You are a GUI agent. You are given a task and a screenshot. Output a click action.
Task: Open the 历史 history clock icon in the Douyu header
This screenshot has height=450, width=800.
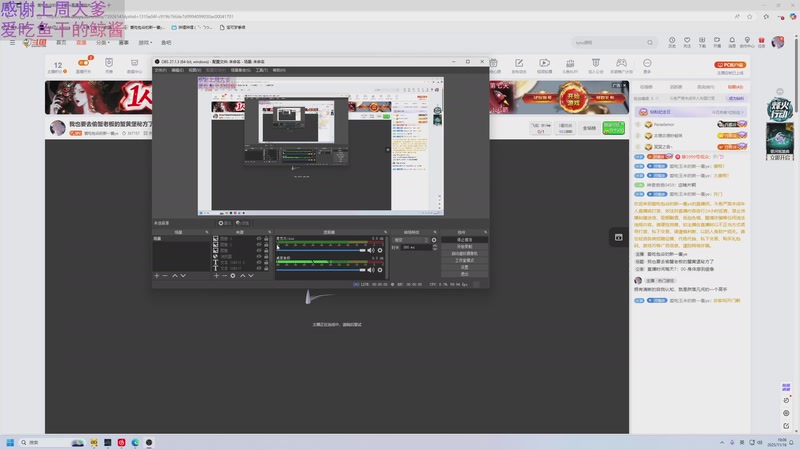672,42
